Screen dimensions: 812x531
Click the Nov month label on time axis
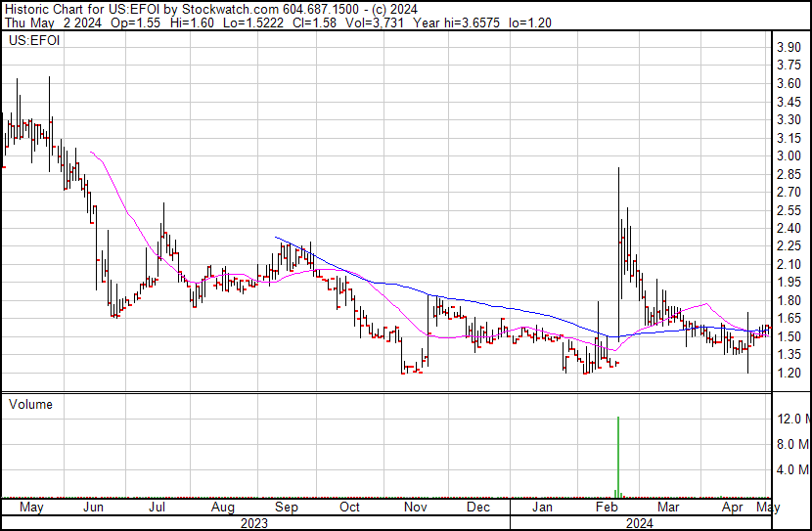(x=417, y=508)
